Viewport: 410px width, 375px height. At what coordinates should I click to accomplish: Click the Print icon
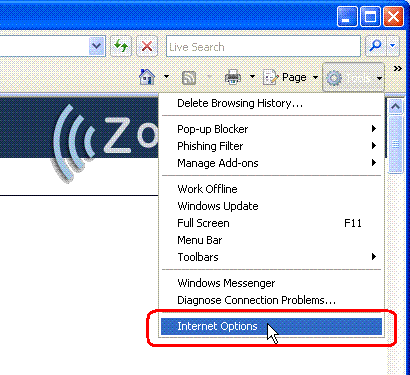(233, 77)
